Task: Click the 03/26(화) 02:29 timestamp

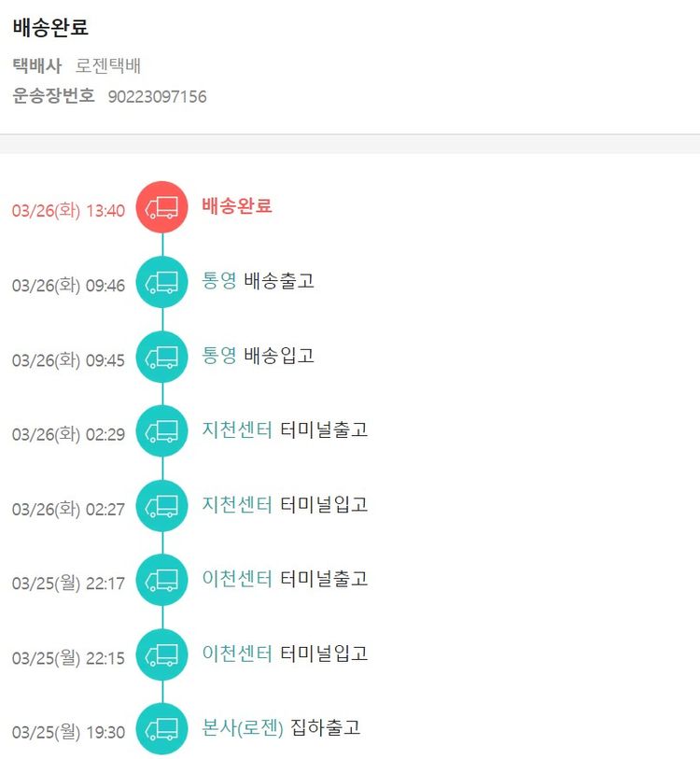Action: pos(68,435)
